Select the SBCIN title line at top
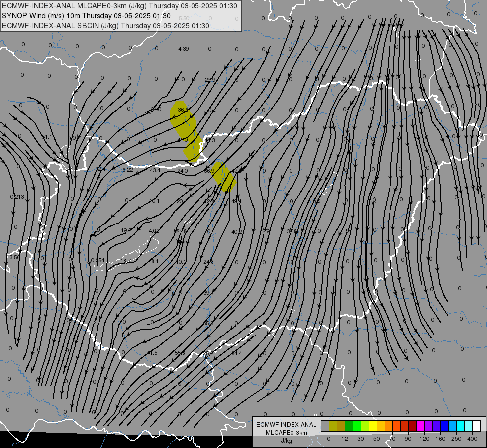487x448 pixels. click(105, 26)
